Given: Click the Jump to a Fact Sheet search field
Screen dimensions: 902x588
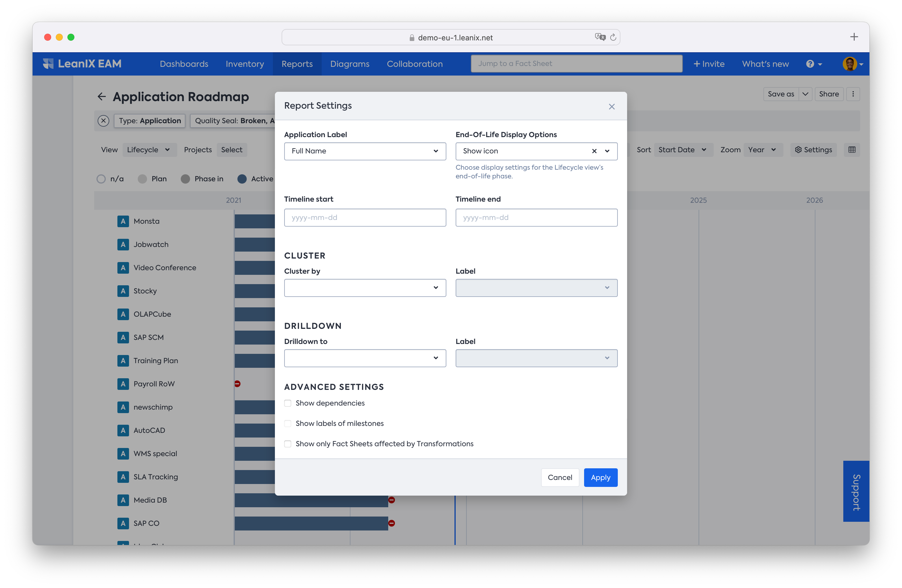Looking at the screenshot, I should click(x=576, y=64).
